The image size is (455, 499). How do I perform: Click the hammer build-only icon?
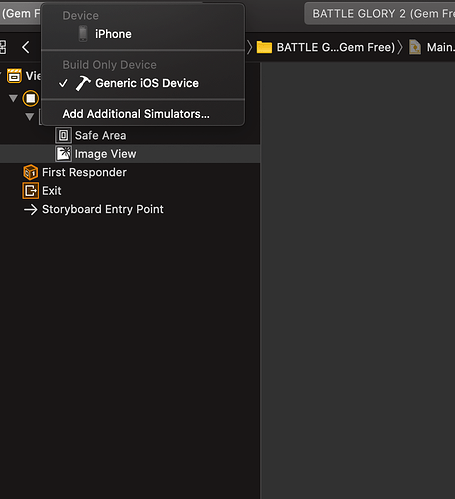(x=83, y=83)
